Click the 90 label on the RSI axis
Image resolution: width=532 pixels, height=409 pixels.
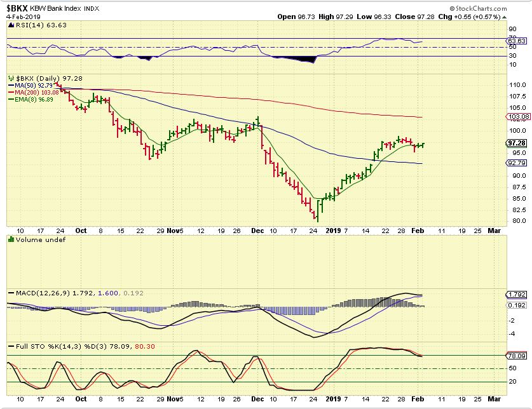click(513, 29)
